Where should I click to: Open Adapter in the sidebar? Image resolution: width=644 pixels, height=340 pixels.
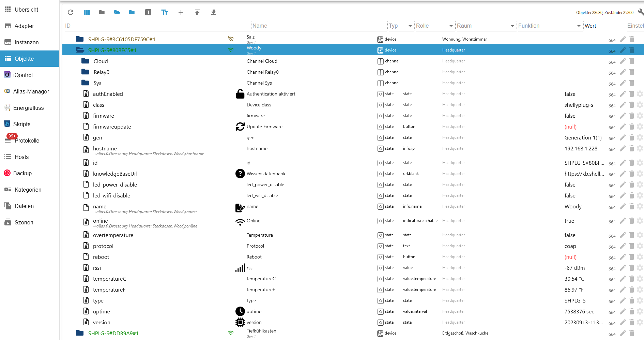tap(24, 26)
